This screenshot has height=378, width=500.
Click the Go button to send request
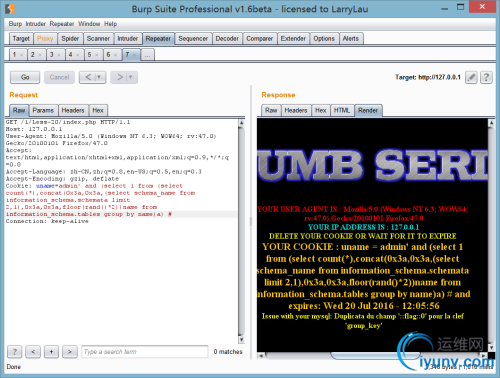(25, 77)
